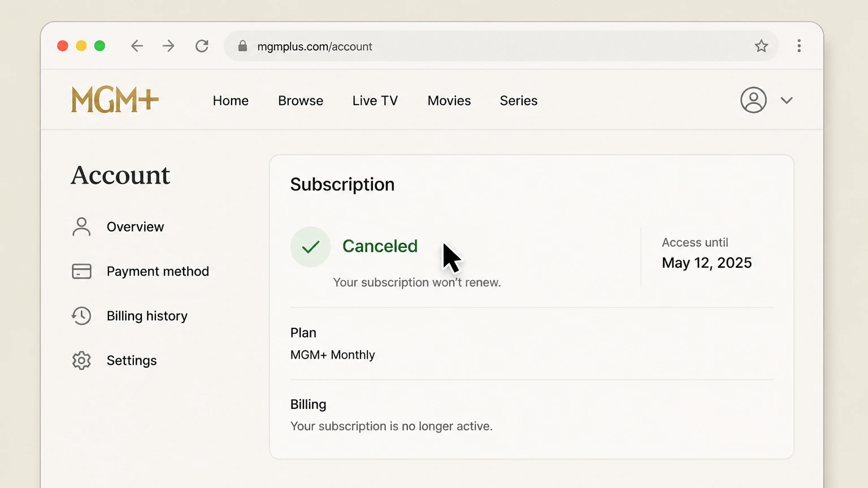
Task: Open Billing history in sidebar
Action: coord(147,316)
